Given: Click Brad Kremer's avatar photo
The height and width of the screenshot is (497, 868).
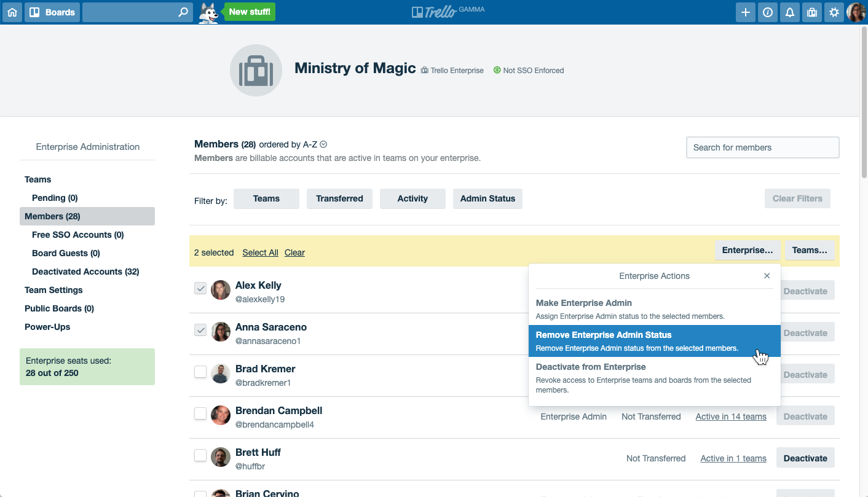Looking at the screenshot, I should [x=221, y=374].
